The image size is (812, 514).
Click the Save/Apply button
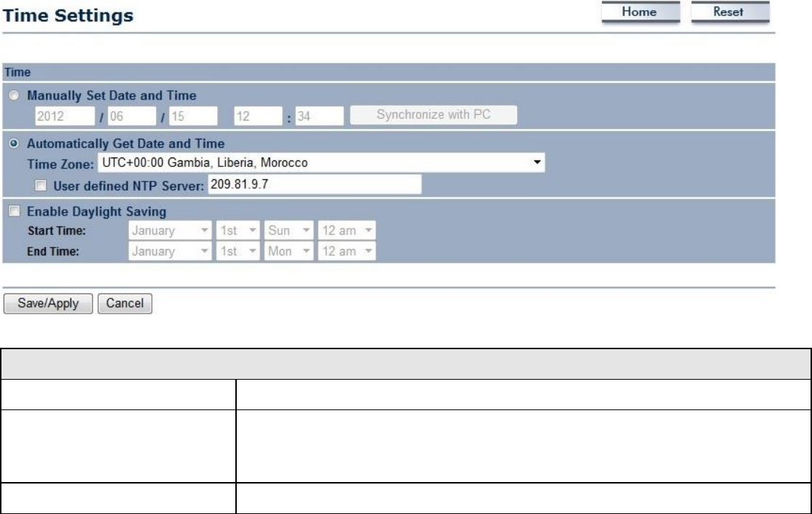point(48,303)
